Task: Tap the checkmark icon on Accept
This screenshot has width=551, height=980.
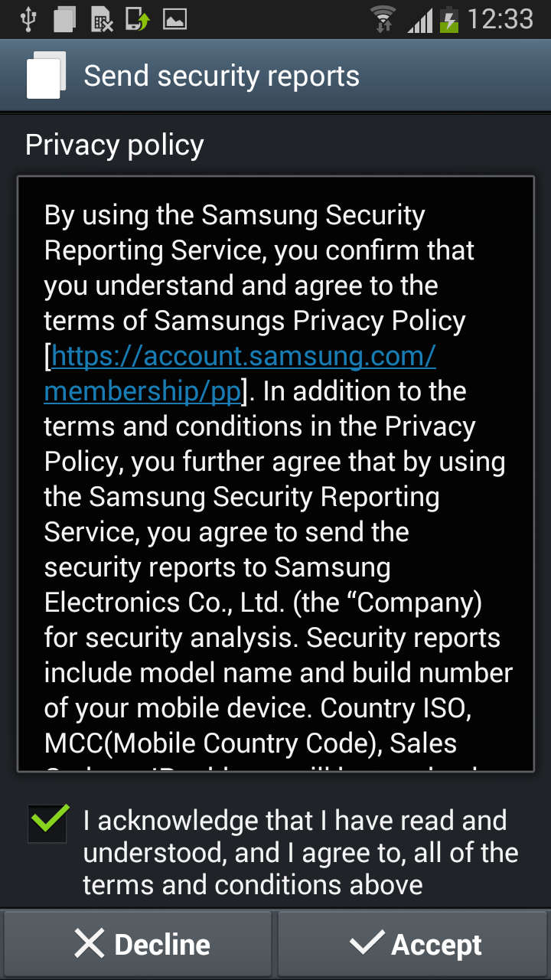Action: [367, 944]
